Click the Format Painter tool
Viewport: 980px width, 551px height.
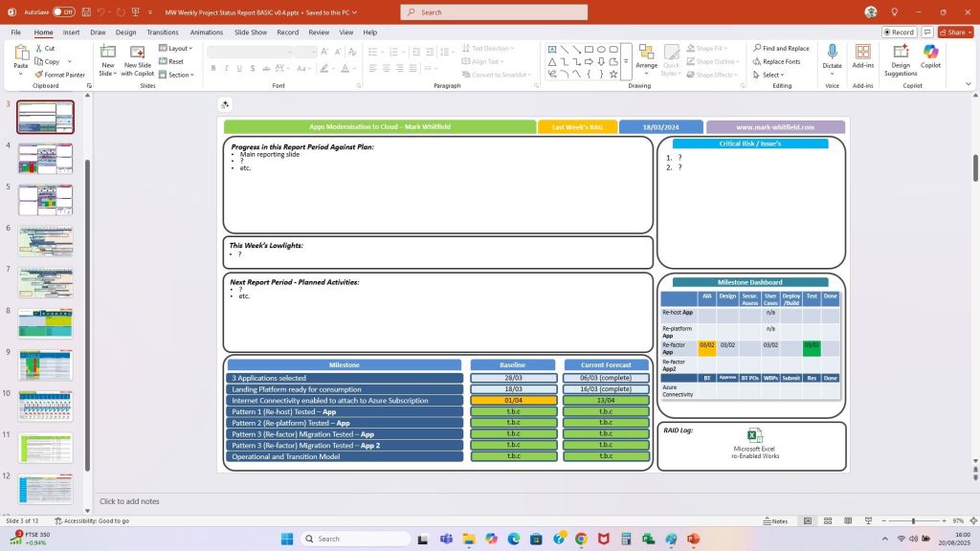(59, 75)
